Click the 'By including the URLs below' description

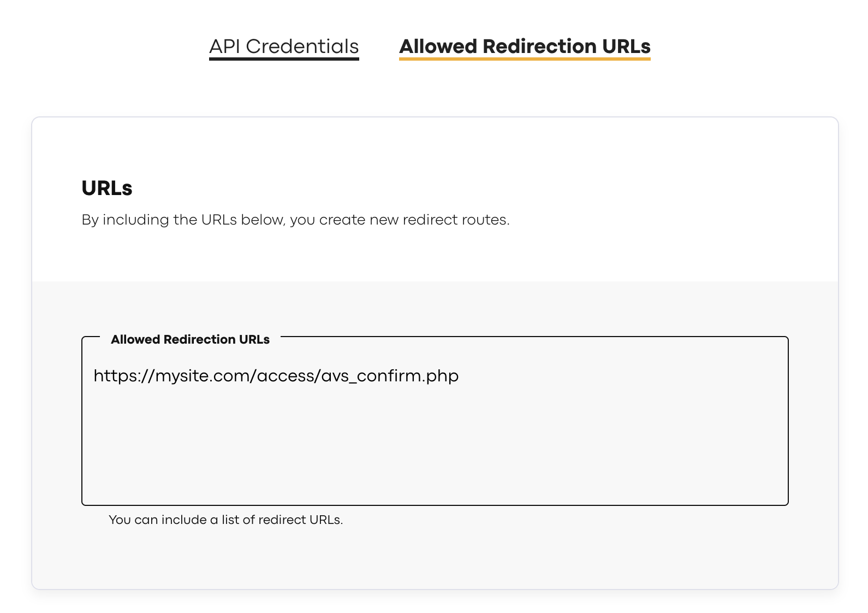click(x=295, y=220)
